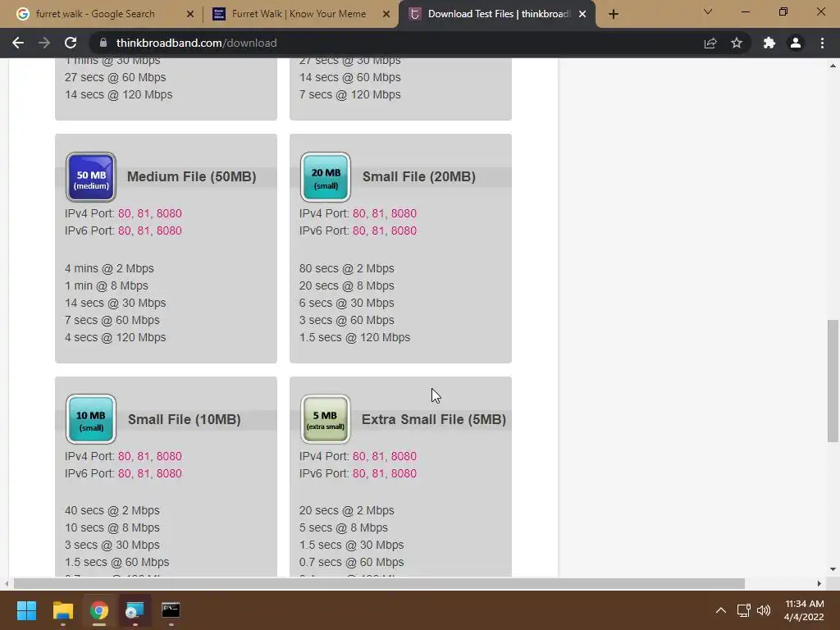Expand the tab search chevron
Image resolution: width=840 pixels, height=630 pixels.
[708, 11]
